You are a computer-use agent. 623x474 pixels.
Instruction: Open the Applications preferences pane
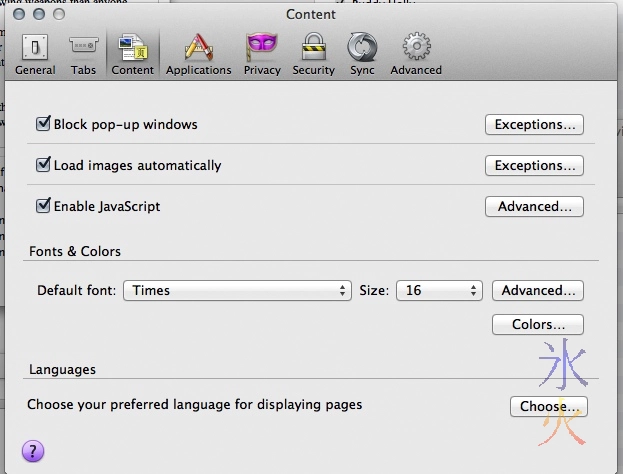click(198, 53)
